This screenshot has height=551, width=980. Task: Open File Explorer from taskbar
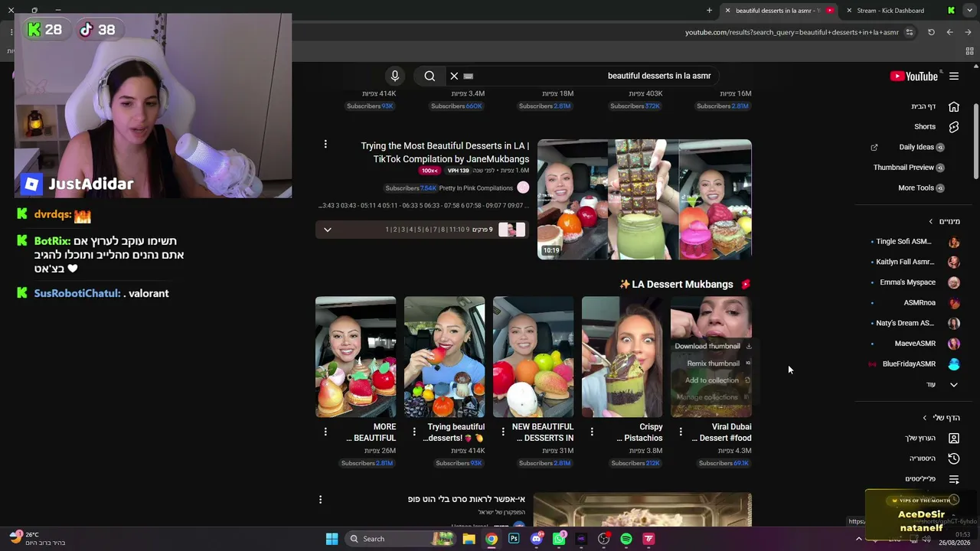point(469,539)
